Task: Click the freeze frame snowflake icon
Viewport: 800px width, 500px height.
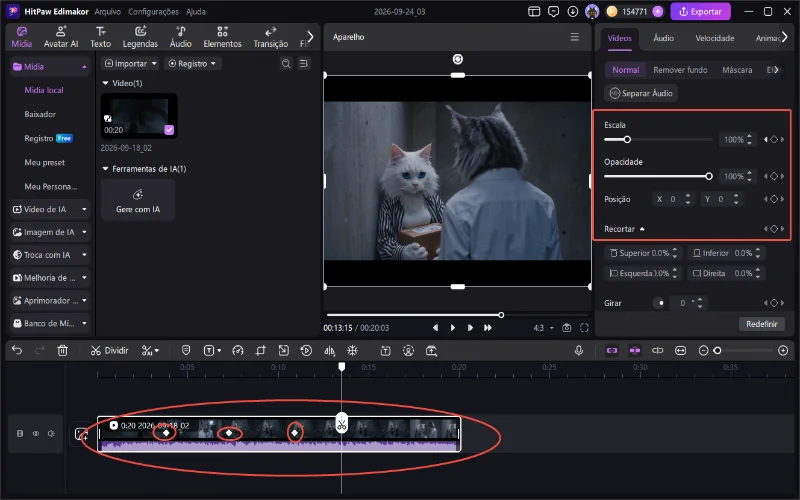Action: pyautogui.click(x=353, y=351)
